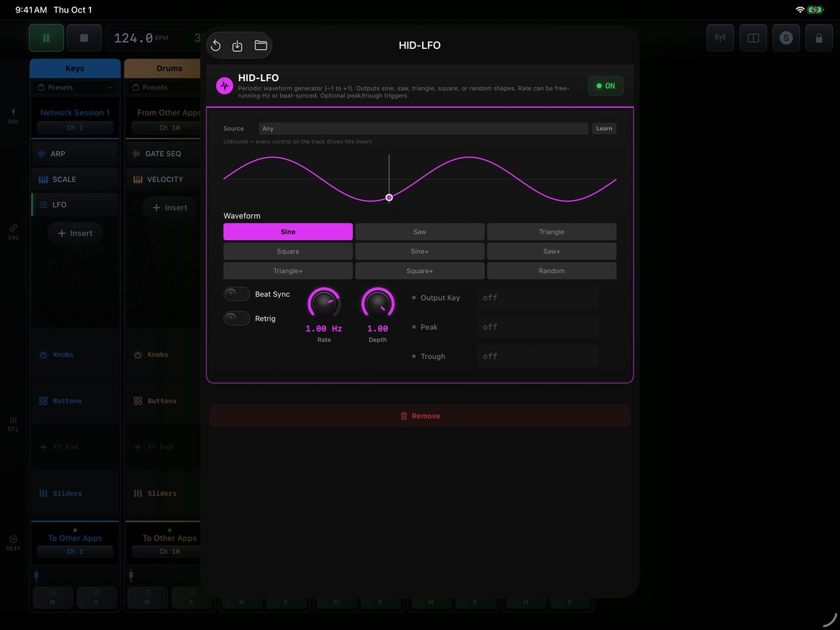Toggle the HID-LFO ON switch

pos(605,85)
